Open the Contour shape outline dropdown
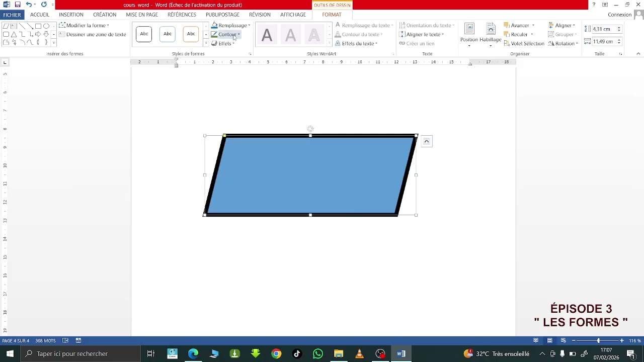 point(226,34)
